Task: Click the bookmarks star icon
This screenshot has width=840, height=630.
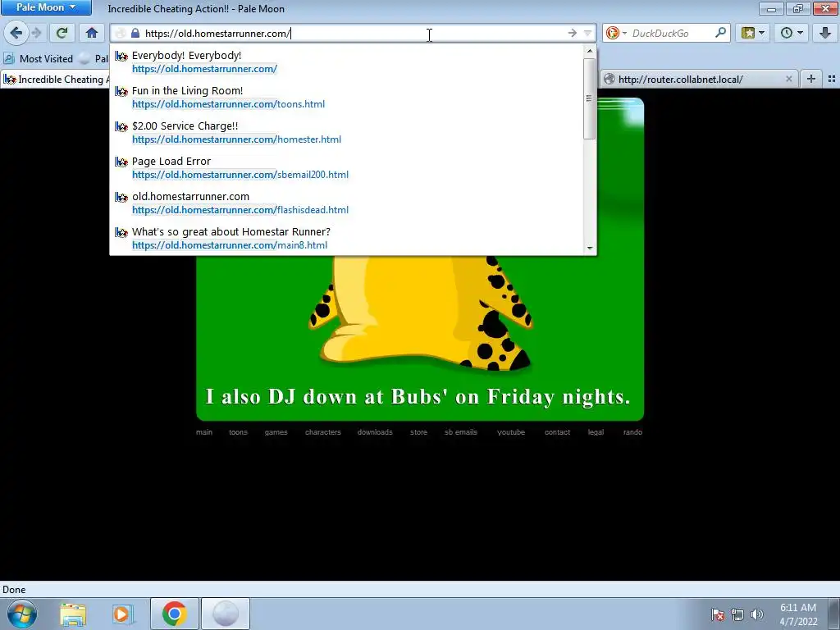Action: 748,33
